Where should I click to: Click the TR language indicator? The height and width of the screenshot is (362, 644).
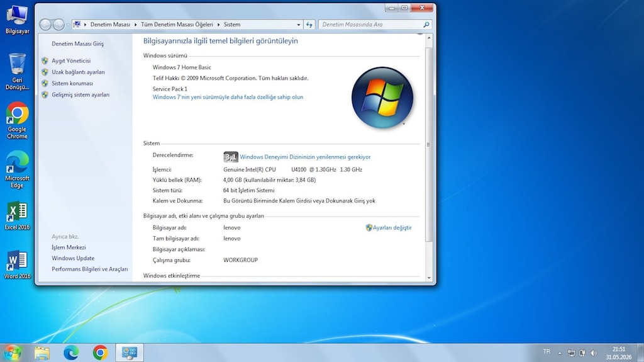click(x=547, y=352)
